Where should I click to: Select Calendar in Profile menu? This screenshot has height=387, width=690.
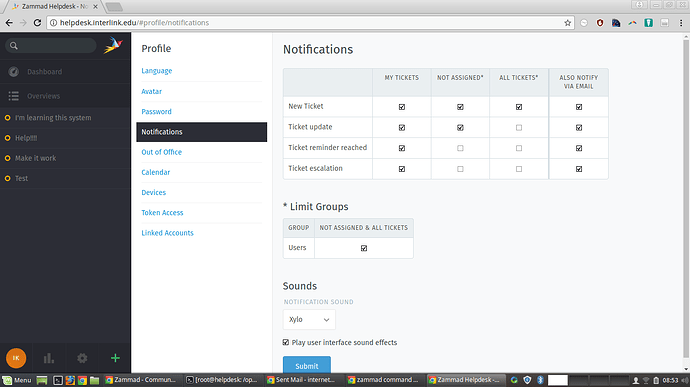coord(155,173)
